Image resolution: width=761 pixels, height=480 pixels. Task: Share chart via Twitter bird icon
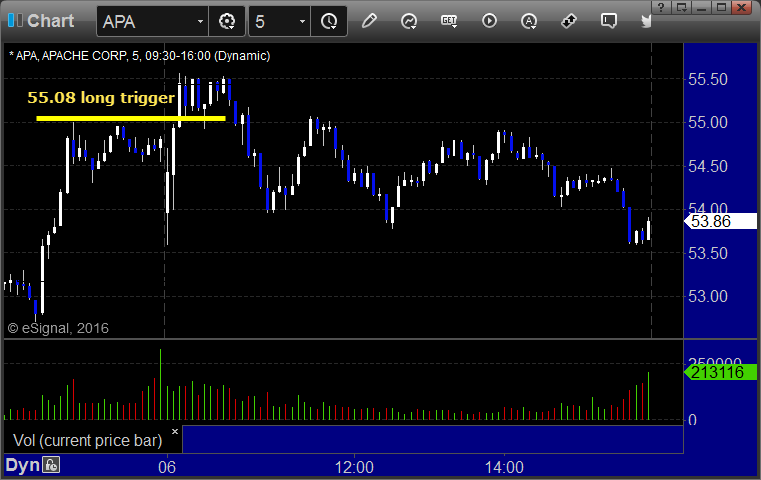pos(646,21)
